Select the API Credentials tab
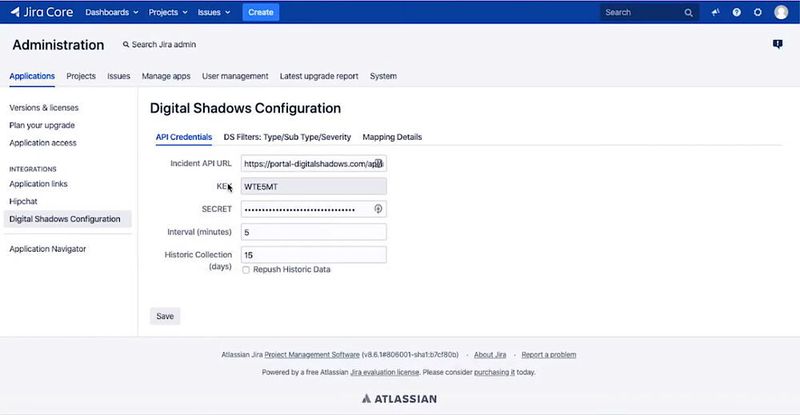800x415 pixels. click(x=184, y=137)
